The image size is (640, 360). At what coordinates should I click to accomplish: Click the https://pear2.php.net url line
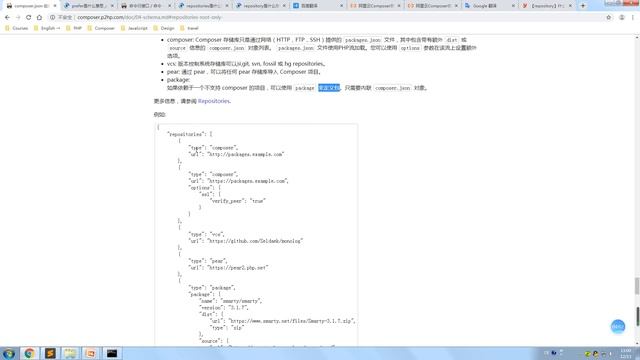click(x=229, y=267)
